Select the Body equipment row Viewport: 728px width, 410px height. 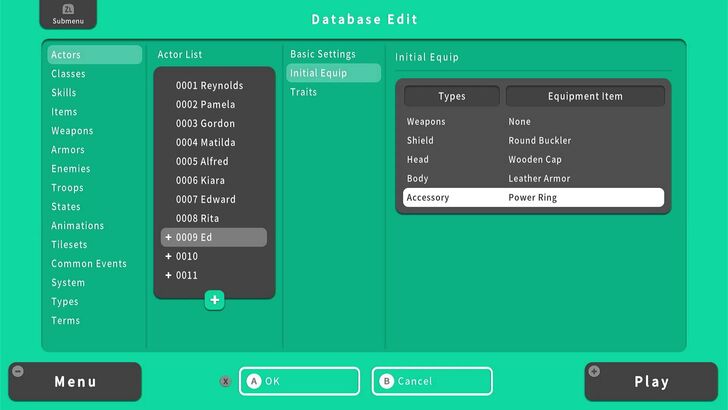point(533,179)
